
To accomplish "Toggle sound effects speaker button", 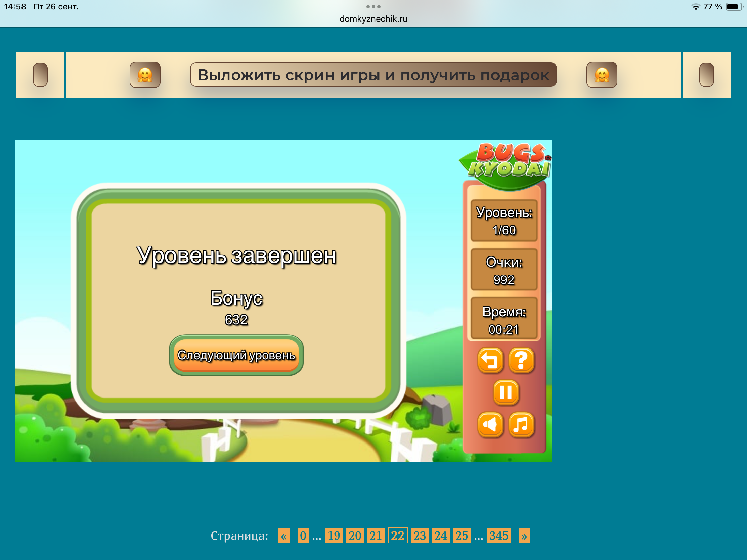I will 490,424.
